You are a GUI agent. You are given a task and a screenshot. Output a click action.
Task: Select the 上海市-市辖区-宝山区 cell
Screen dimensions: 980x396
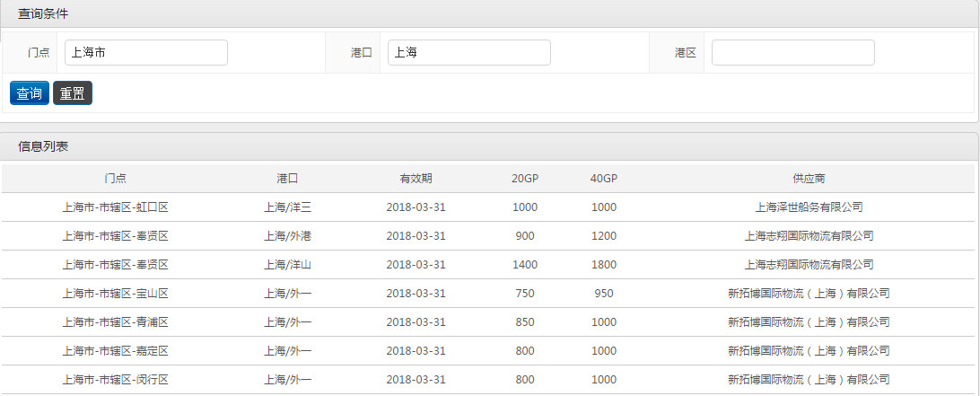pyautogui.click(x=116, y=294)
